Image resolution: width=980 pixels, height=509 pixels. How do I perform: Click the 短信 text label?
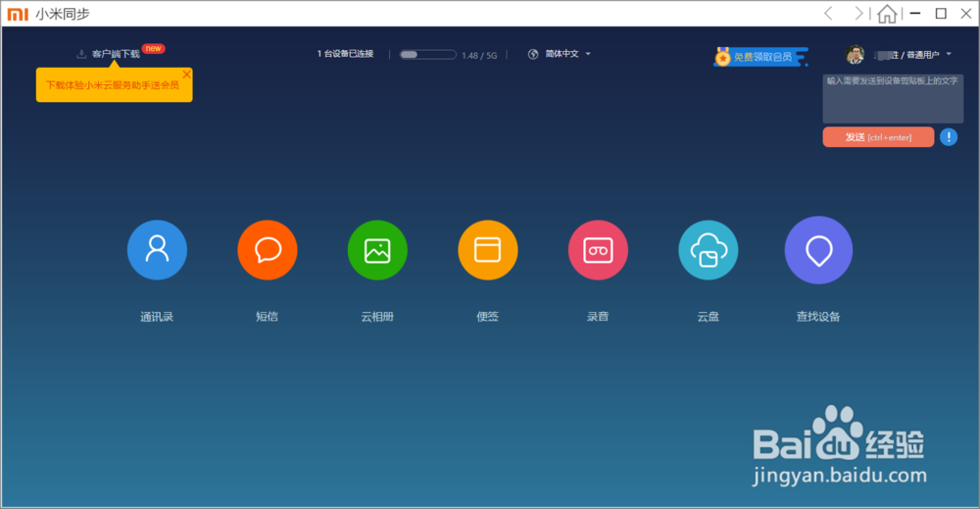click(x=268, y=317)
